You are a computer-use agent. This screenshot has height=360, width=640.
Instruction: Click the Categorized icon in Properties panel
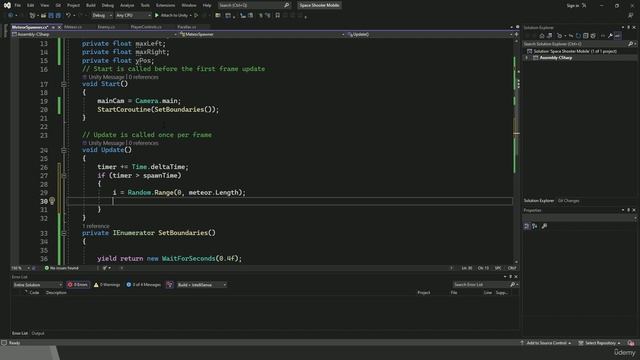[x=527, y=226]
